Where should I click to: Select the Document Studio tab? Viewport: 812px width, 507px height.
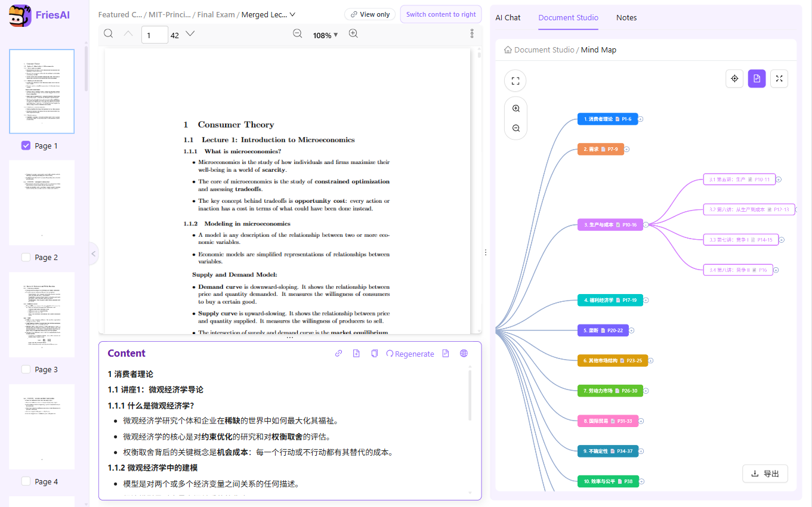pos(568,18)
